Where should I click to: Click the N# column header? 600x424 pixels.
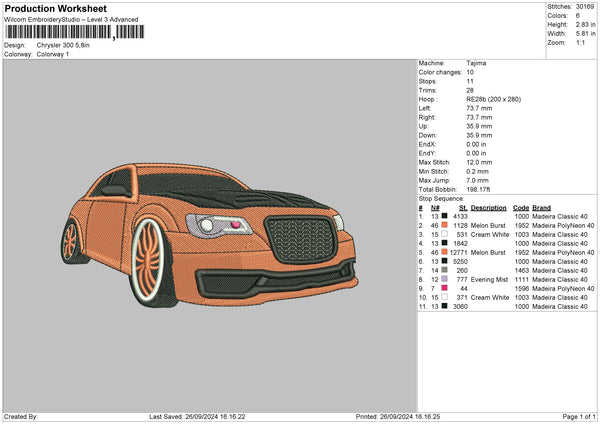[x=434, y=207]
